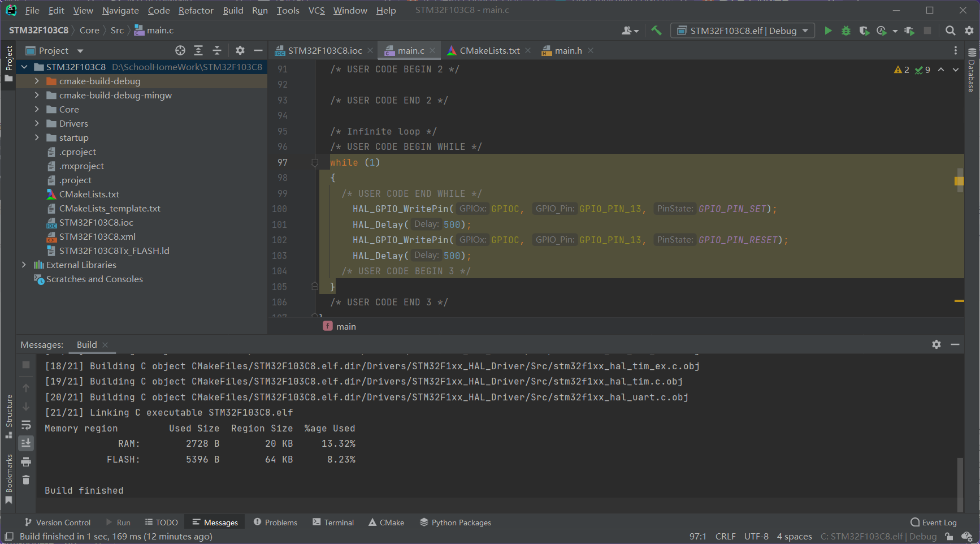This screenshot has width=980, height=544.
Task: Toggle soft-wrap in build output
Action: [26, 425]
